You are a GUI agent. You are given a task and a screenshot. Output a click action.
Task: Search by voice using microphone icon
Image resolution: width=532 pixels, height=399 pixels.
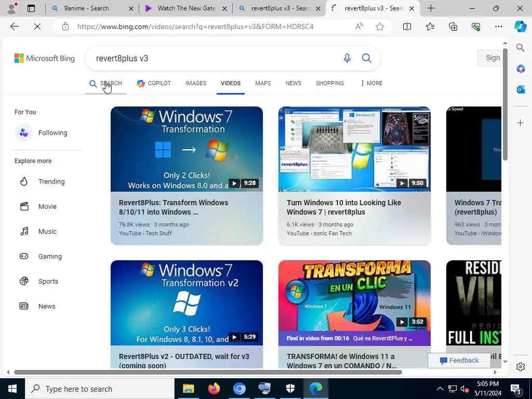(x=347, y=58)
